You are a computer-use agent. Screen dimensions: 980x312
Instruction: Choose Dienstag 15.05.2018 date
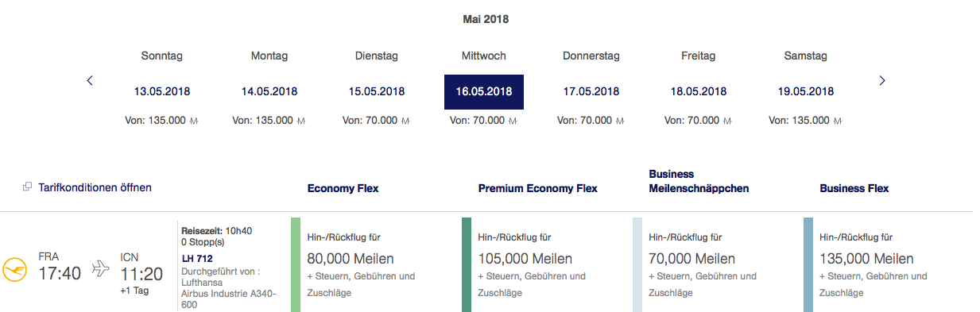tap(377, 91)
